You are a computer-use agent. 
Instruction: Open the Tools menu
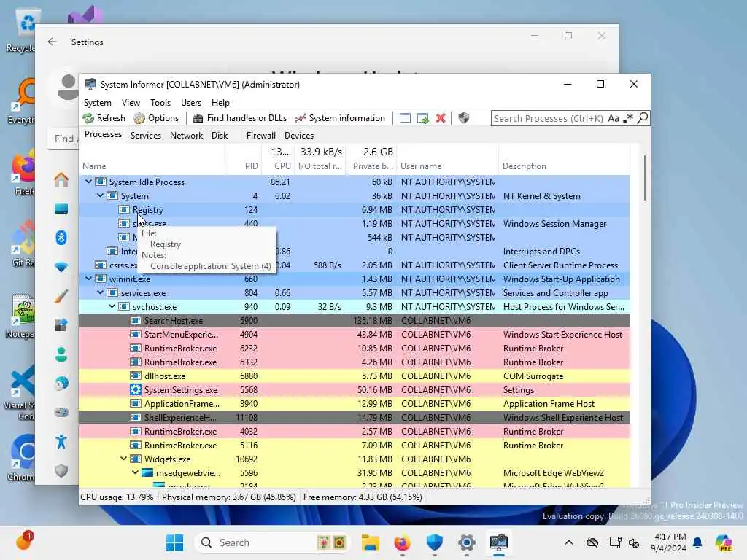[x=160, y=102]
